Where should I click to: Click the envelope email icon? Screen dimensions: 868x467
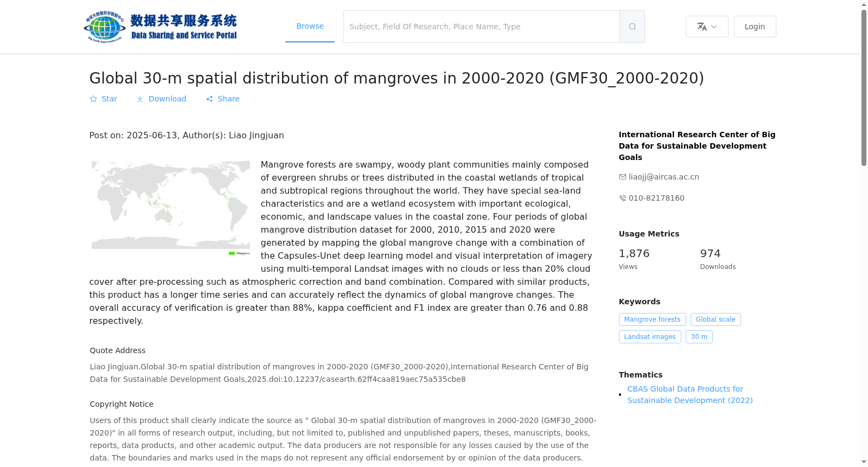(623, 177)
